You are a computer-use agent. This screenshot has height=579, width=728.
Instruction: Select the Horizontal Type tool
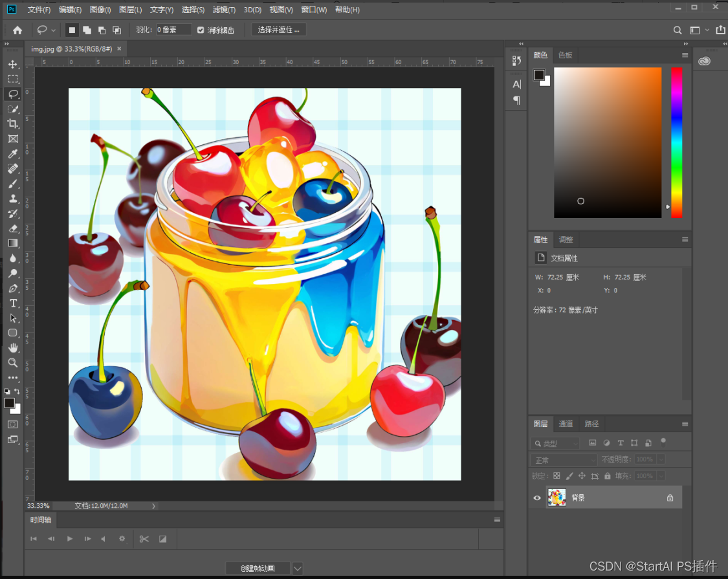(x=12, y=303)
